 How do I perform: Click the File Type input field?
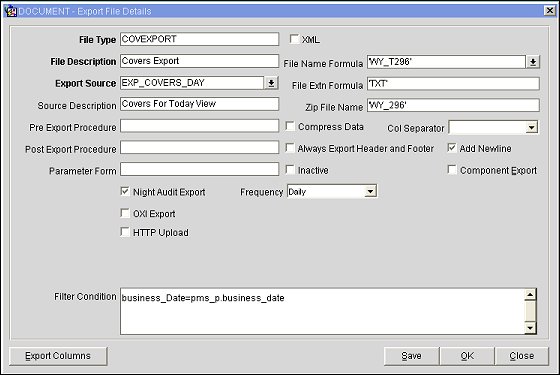pos(199,39)
